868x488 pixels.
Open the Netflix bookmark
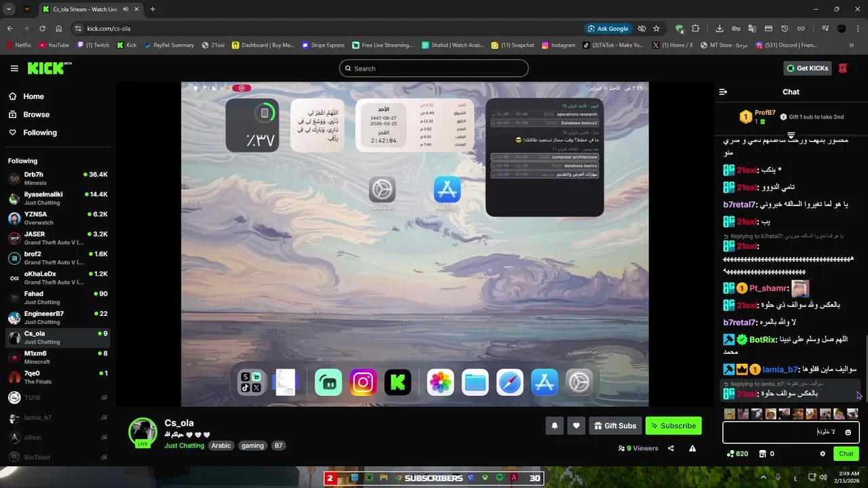(18, 45)
